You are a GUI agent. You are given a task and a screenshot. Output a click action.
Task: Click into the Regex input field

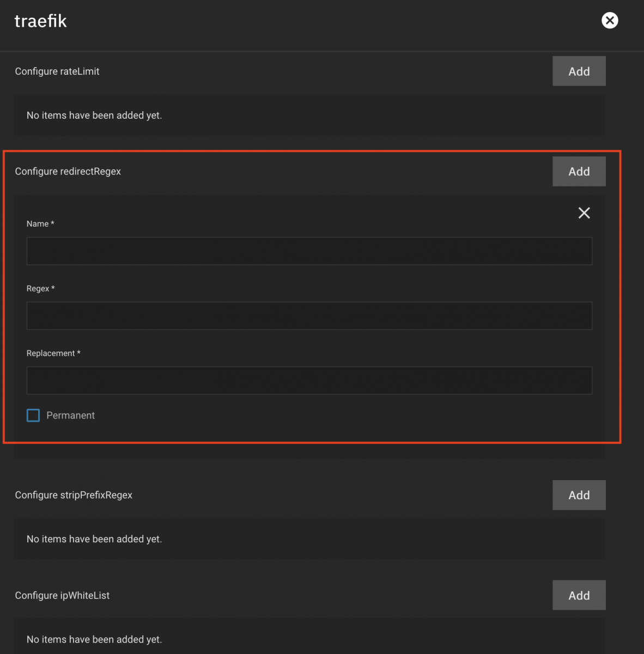[309, 316]
